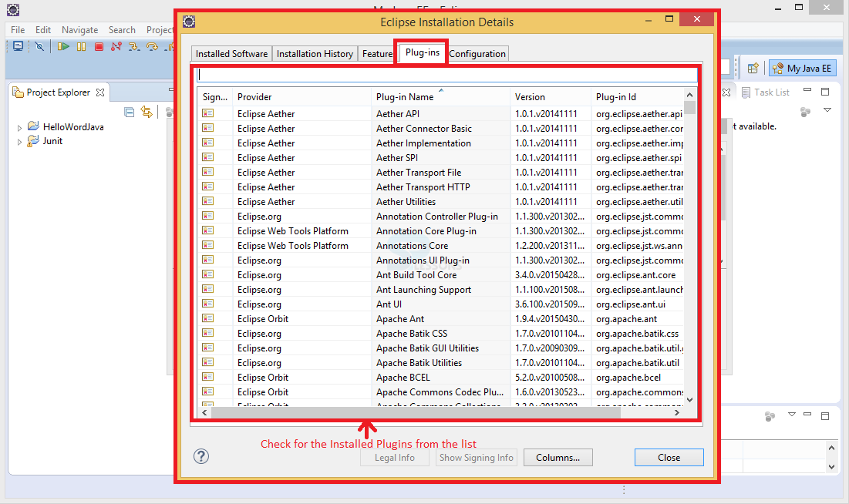This screenshot has height=504, width=849.
Task: Click the signed icon in Aether SPI row
Action: pos(208,157)
